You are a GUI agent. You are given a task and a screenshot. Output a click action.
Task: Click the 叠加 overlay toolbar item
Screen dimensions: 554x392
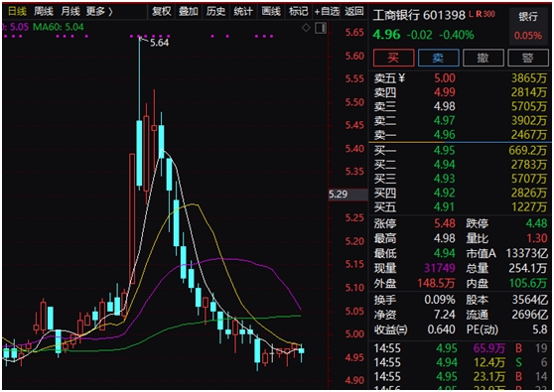(189, 11)
